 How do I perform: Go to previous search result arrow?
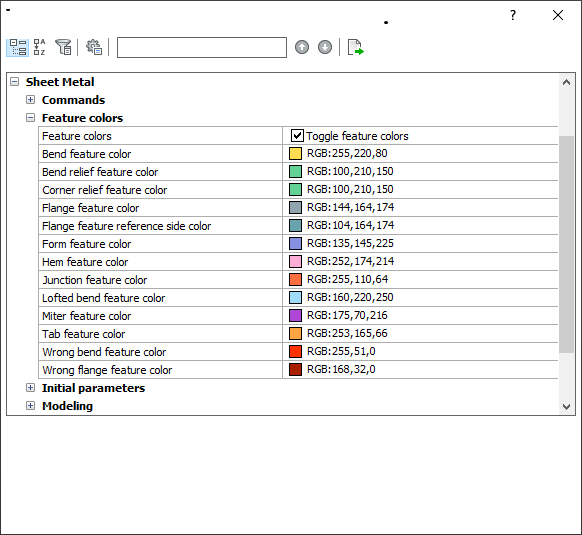point(302,48)
